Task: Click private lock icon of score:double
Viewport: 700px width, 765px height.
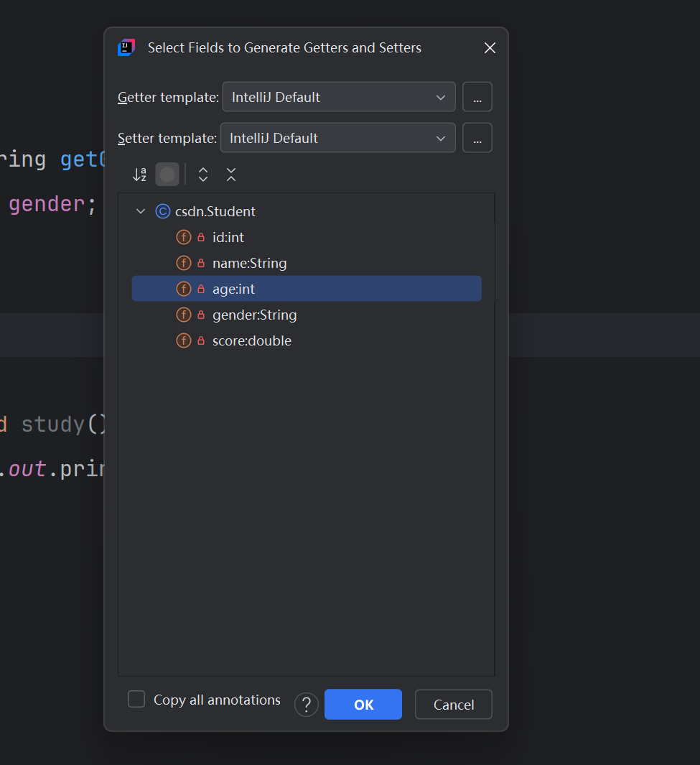Action: [201, 340]
